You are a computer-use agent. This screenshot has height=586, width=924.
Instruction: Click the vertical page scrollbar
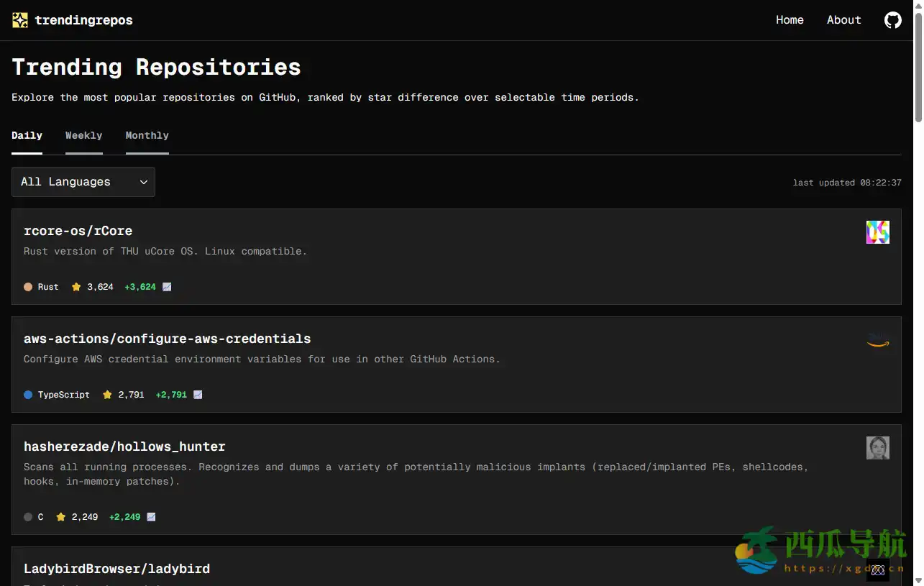click(x=918, y=65)
